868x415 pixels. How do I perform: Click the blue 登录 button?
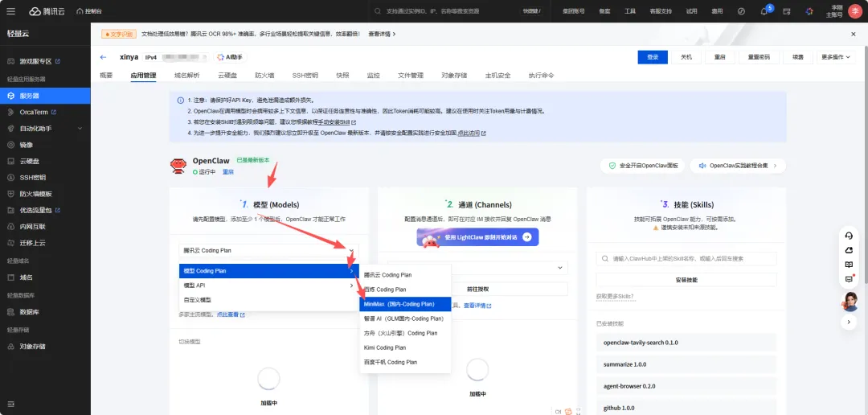coord(653,57)
